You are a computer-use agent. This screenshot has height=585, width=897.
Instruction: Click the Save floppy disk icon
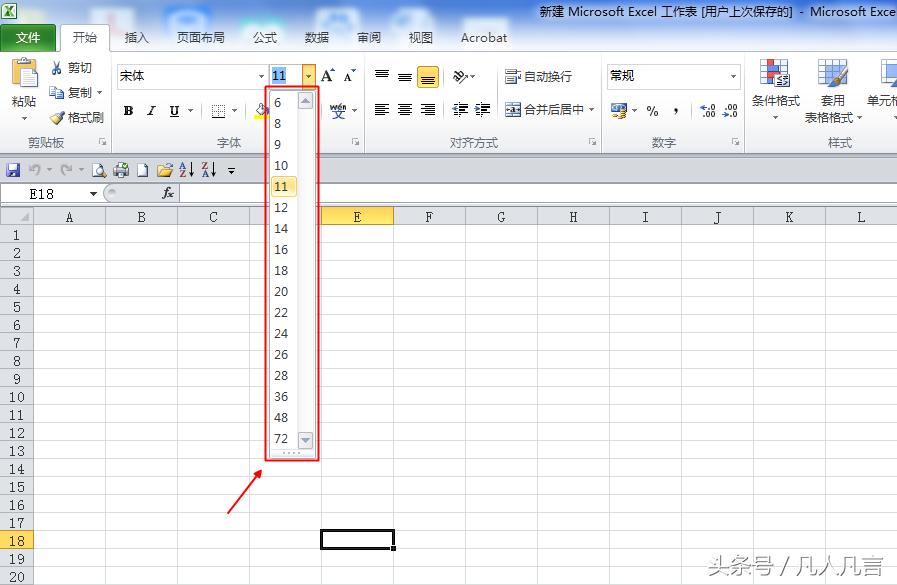[13, 170]
